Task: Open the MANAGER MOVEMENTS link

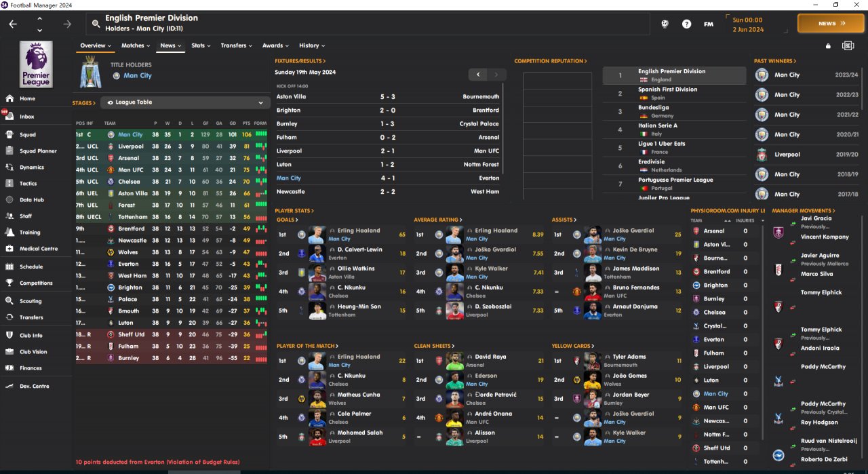Action: pyautogui.click(x=804, y=211)
